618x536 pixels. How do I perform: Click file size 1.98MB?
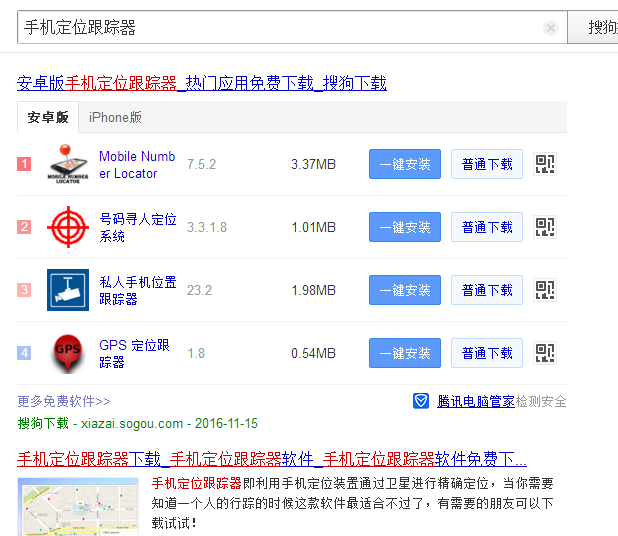[x=313, y=290]
